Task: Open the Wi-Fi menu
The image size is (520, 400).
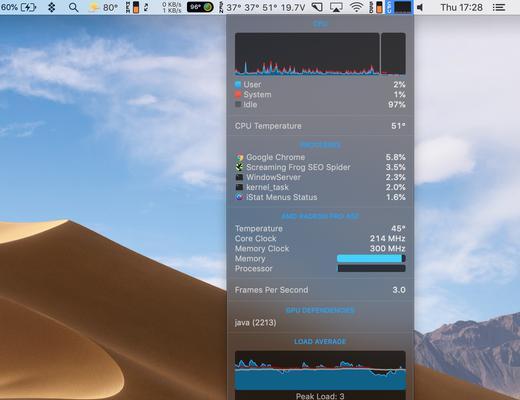Action: click(356, 7)
